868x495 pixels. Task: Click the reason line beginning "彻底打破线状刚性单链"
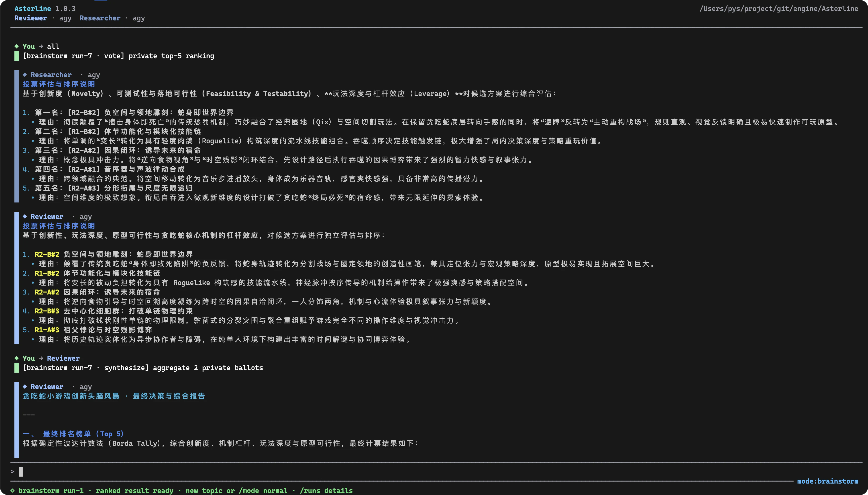249,320
